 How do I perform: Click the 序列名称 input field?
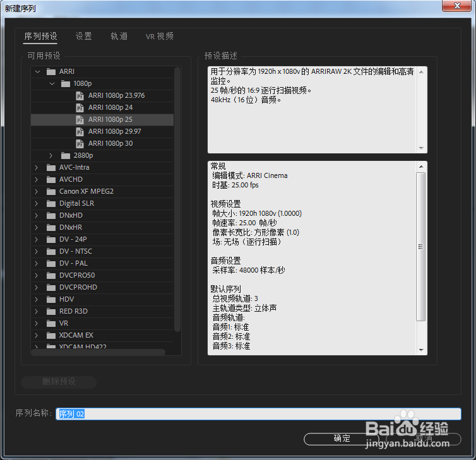coord(258,414)
